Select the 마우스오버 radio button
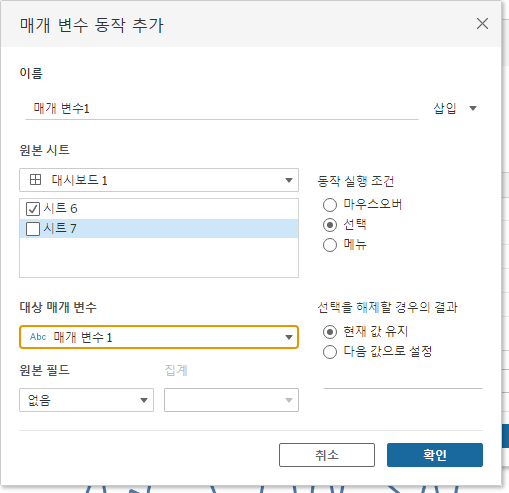Screen dimensions: 509x493 330,205
